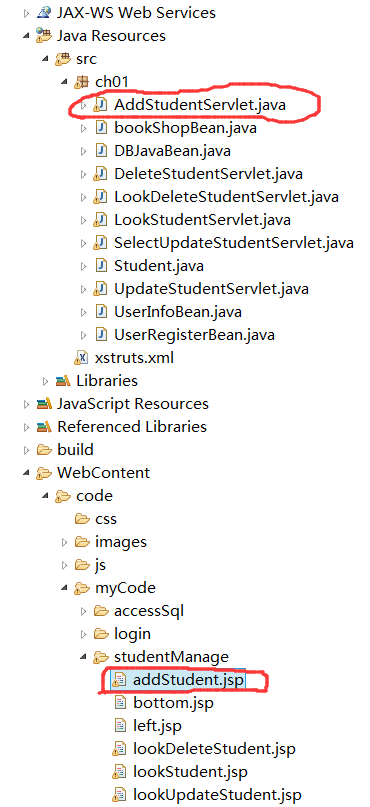
Task: Expand the images folder
Action: [x=65, y=542]
